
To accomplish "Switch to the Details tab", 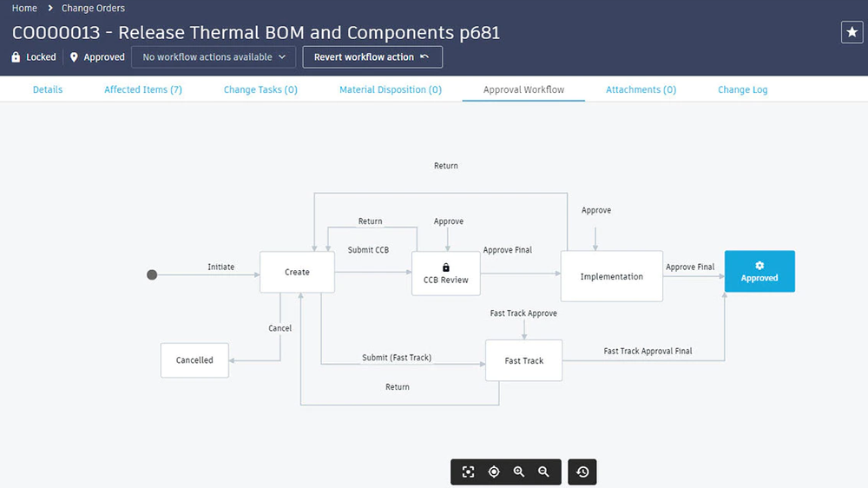I will pyautogui.click(x=48, y=89).
